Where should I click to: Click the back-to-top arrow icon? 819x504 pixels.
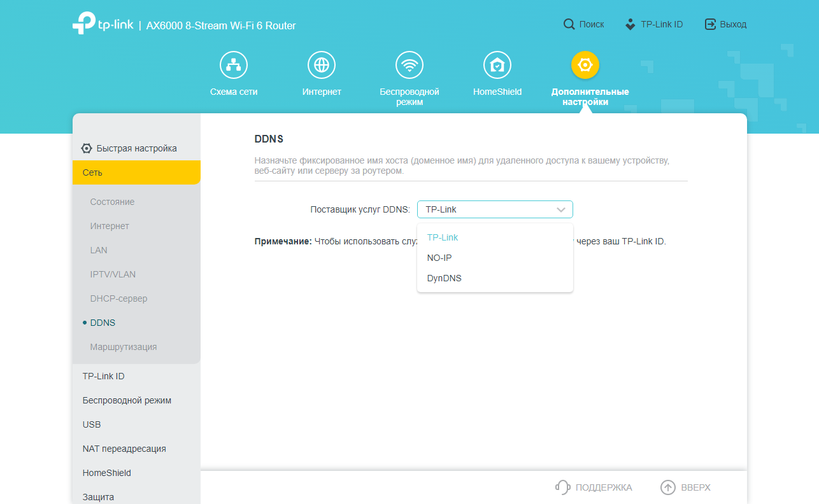click(667, 487)
